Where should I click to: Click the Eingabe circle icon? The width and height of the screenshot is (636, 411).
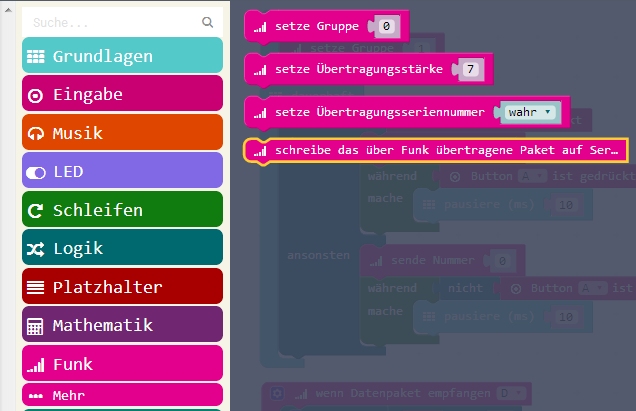click(x=36, y=95)
